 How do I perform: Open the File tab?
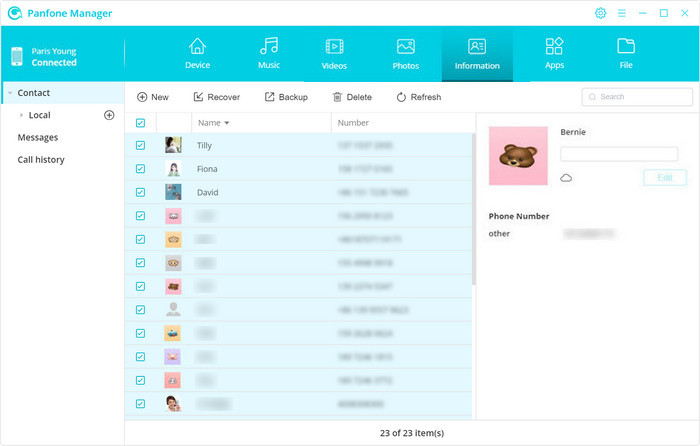click(x=626, y=54)
